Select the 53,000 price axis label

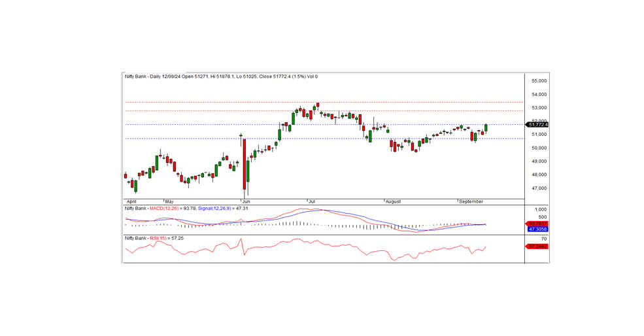[539, 108]
